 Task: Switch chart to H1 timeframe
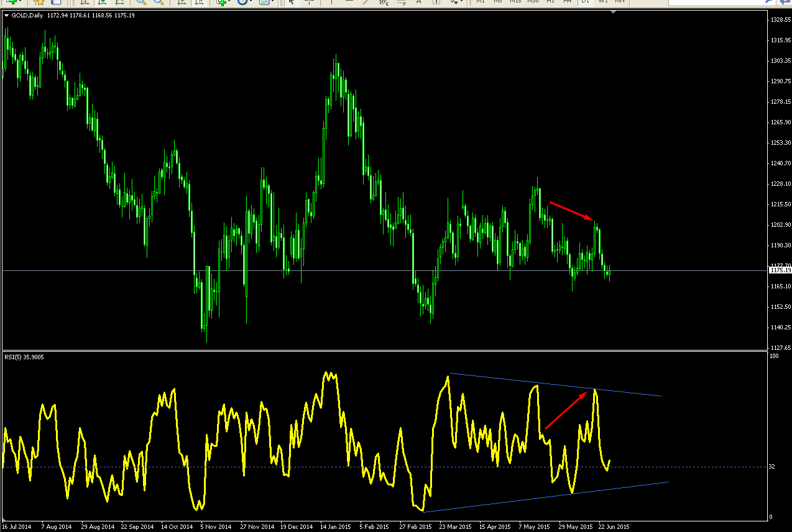550,2
